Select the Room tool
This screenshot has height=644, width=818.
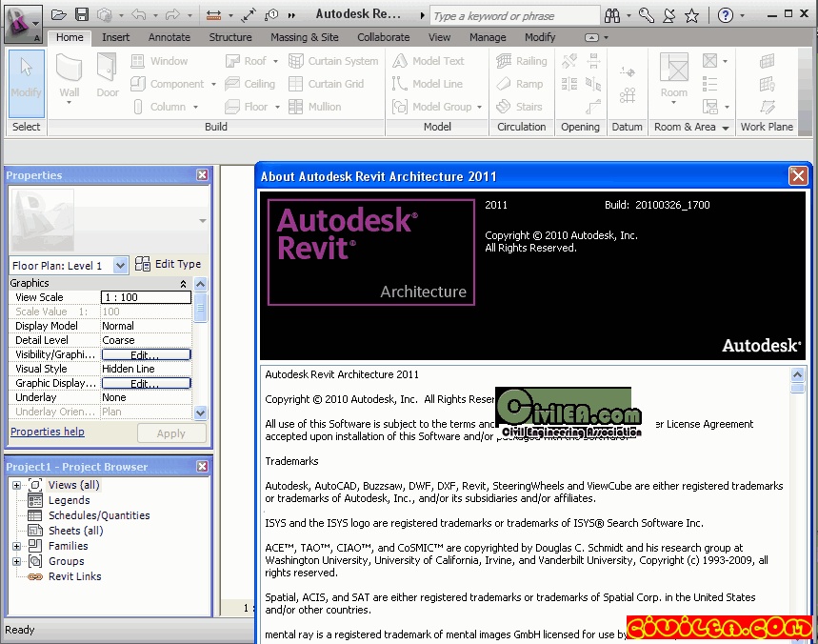(673, 77)
